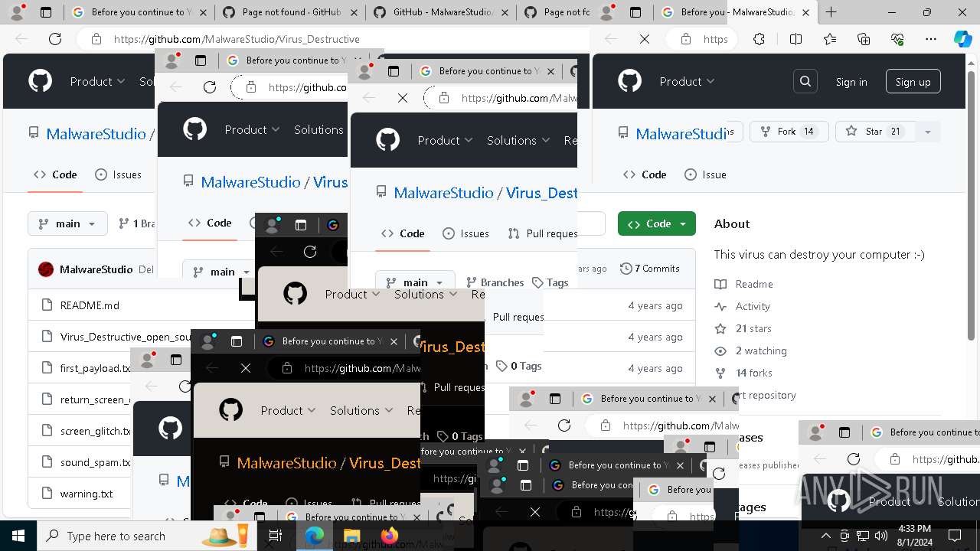Open notification center icon
Screen dimensions: 980x551
(x=954, y=536)
